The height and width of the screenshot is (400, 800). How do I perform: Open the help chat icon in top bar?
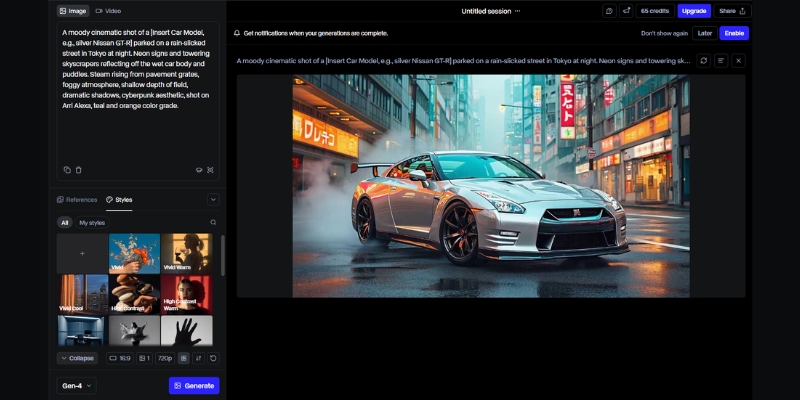click(609, 11)
